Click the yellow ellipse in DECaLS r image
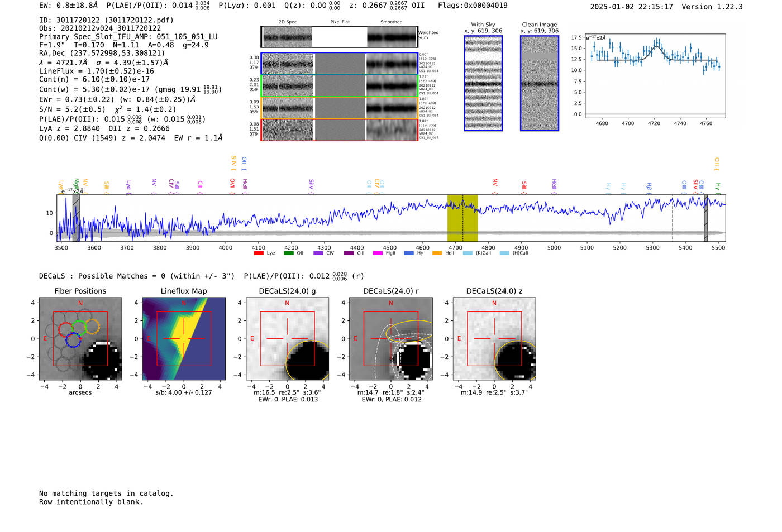This screenshot has width=782, height=532. [x=410, y=331]
